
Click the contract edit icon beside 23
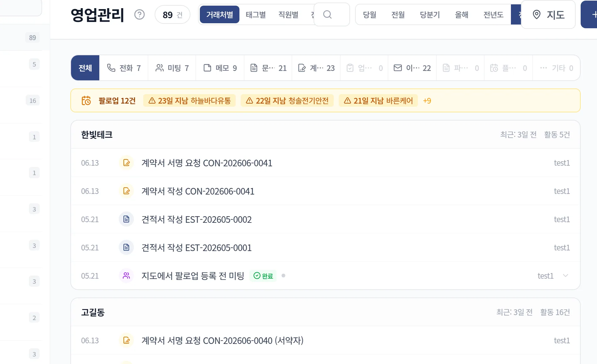(302, 68)
